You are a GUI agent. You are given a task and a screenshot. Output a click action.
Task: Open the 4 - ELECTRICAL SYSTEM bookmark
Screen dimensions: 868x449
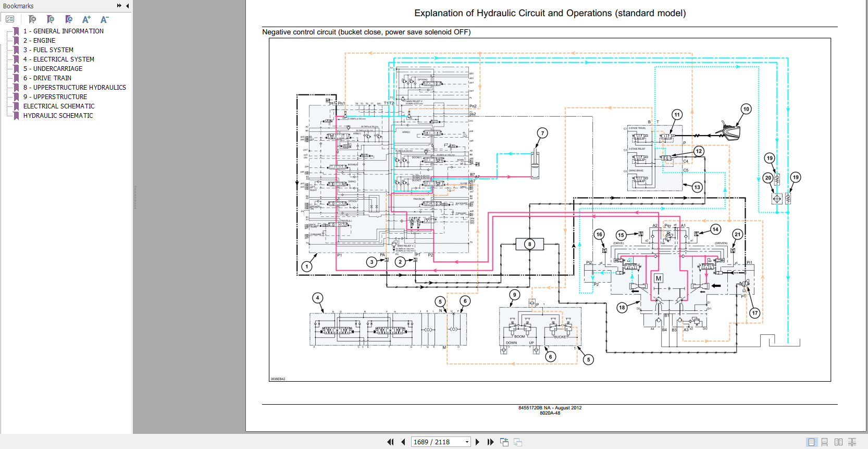click(58, 59)
